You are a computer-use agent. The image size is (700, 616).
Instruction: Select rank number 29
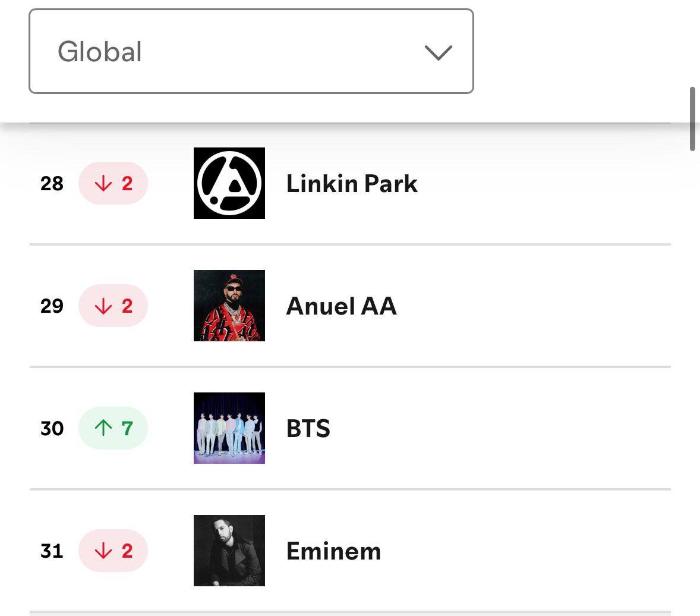tap(52, 306)
